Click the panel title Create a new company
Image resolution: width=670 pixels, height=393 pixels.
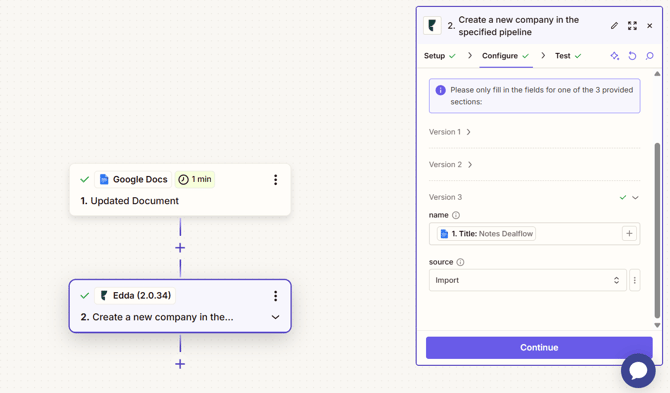pyautogui.click(x=518, y=26)
